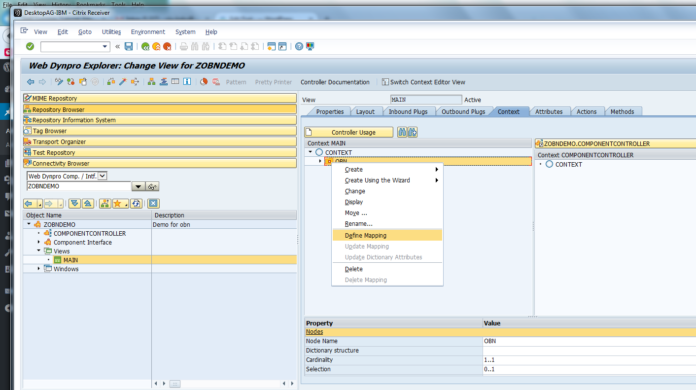Select the MAIN view in the object tree
Screen dimensions: 696x390
[71, 260]
